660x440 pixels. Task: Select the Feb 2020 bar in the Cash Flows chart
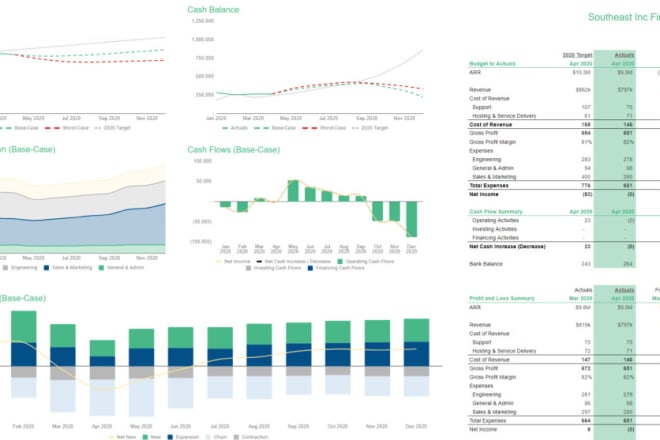242,206
